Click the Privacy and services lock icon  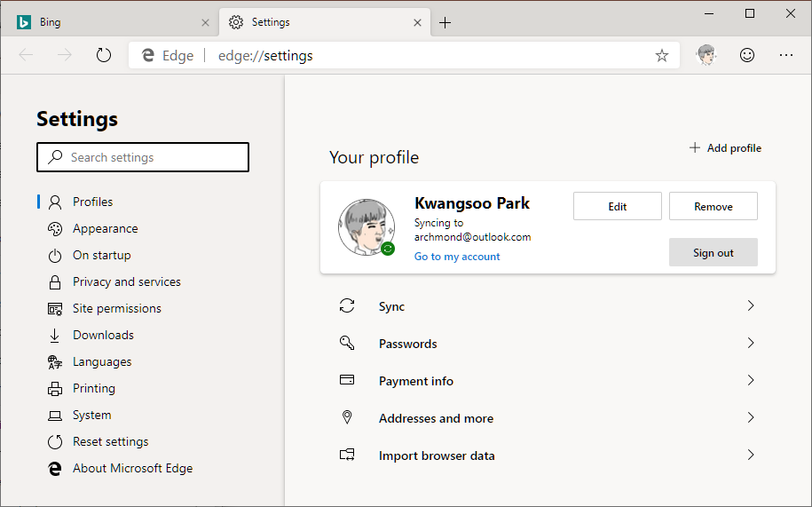click(x=55, y=282)
